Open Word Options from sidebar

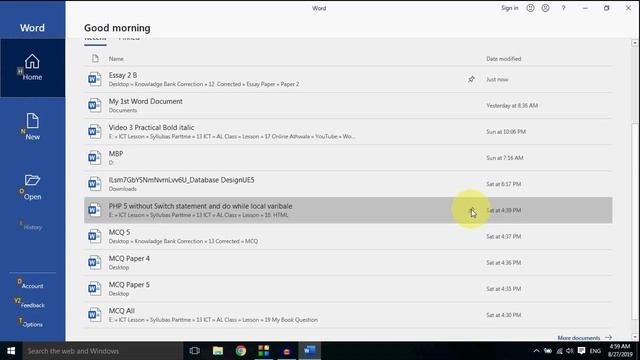(x=32, y=324)
